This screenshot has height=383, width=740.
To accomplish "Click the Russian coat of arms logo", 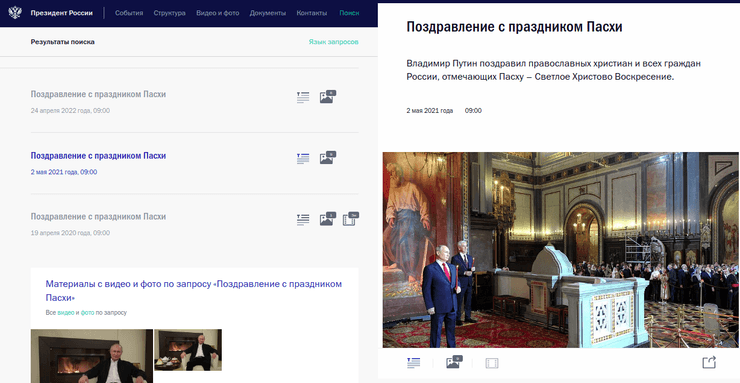I will point(15,13).
